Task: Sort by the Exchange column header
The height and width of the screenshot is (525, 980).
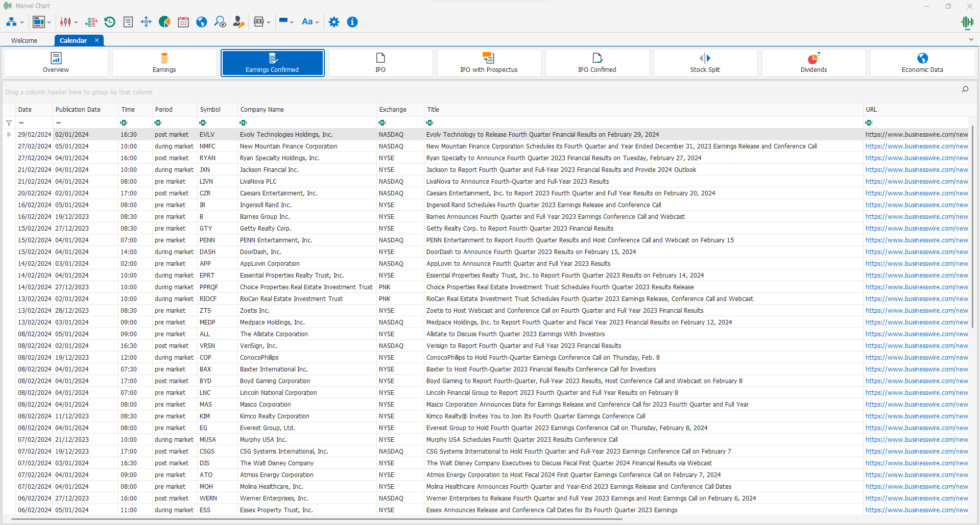Action: pos(400,110)
